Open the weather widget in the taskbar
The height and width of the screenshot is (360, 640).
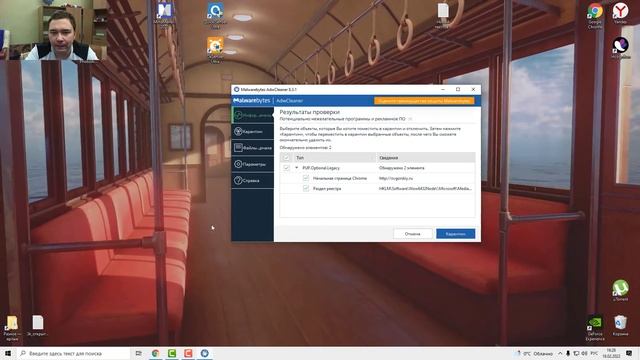(x=534, y=353)
